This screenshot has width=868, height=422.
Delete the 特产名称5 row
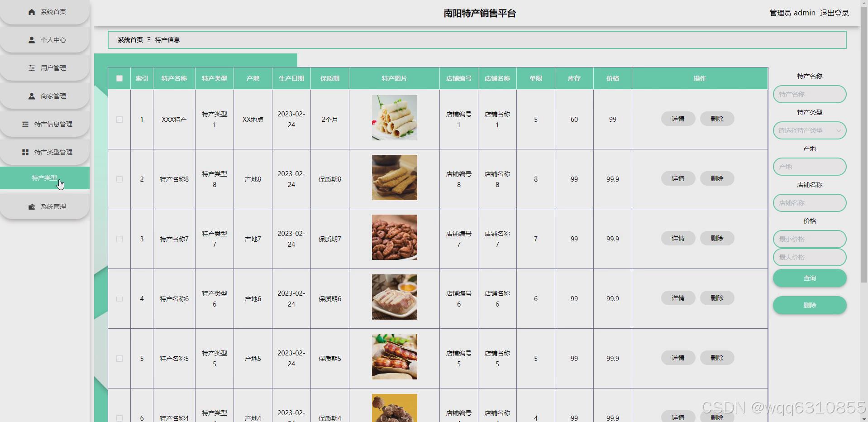717,358
